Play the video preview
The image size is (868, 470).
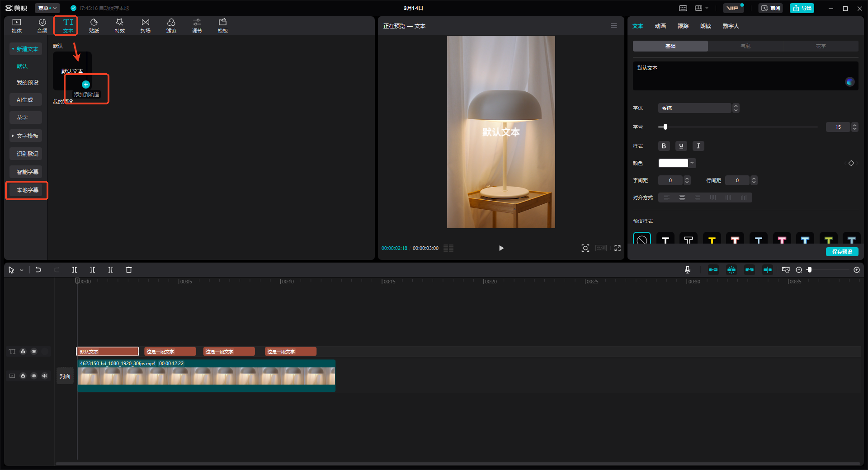[x=501, y=248]
